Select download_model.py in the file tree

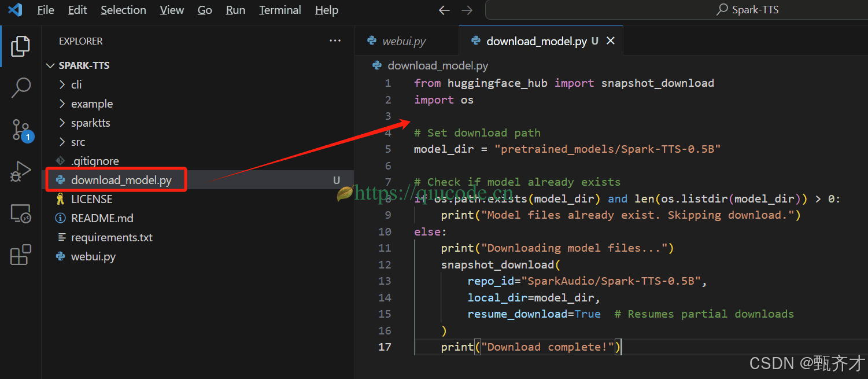(121, 180)
